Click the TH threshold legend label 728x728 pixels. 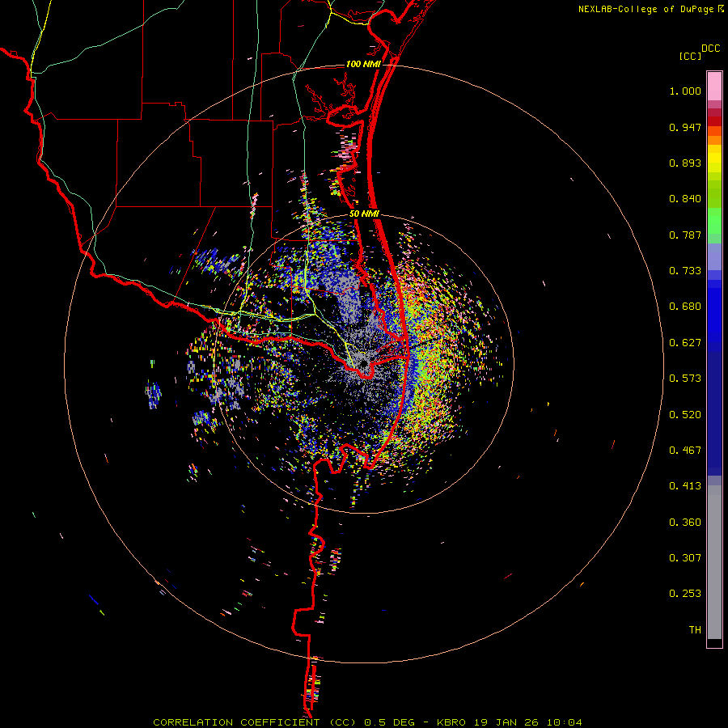point(695,630)
